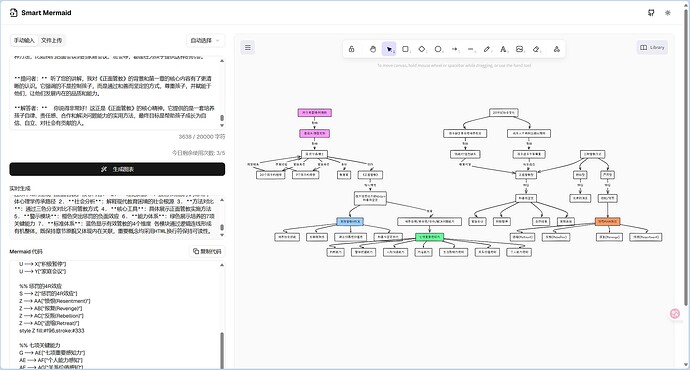Open the 自动选择 diagram type dropdown
690x370 pixels.
click(206, 40)
